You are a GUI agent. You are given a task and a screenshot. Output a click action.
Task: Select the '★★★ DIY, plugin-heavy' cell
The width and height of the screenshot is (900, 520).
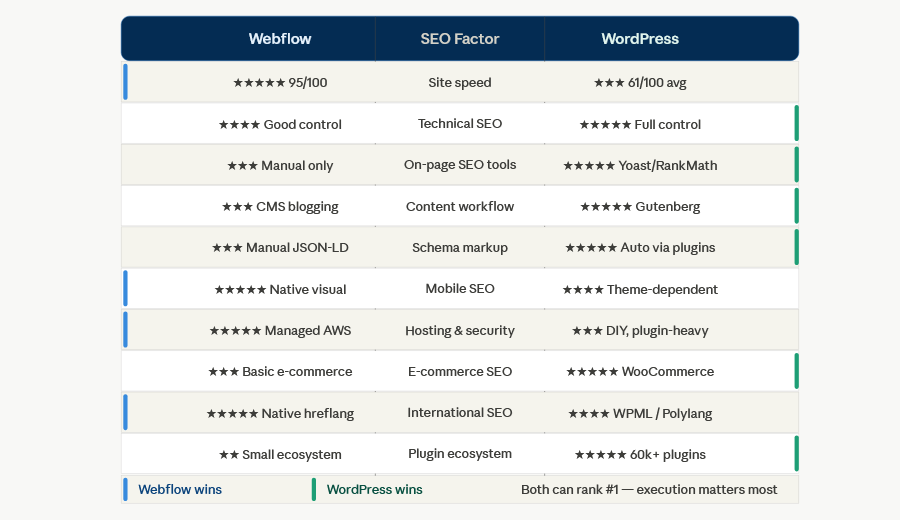(640, 331)
